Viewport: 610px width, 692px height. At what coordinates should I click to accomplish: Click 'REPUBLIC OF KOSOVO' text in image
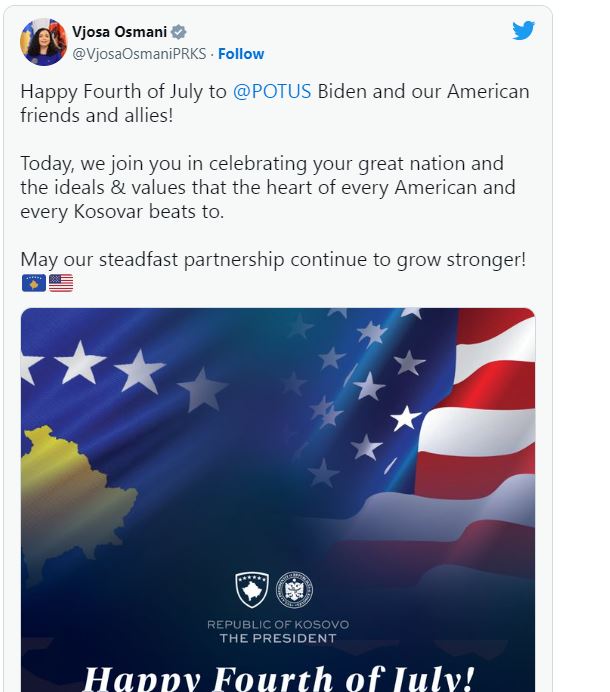[x=278, y=625]
